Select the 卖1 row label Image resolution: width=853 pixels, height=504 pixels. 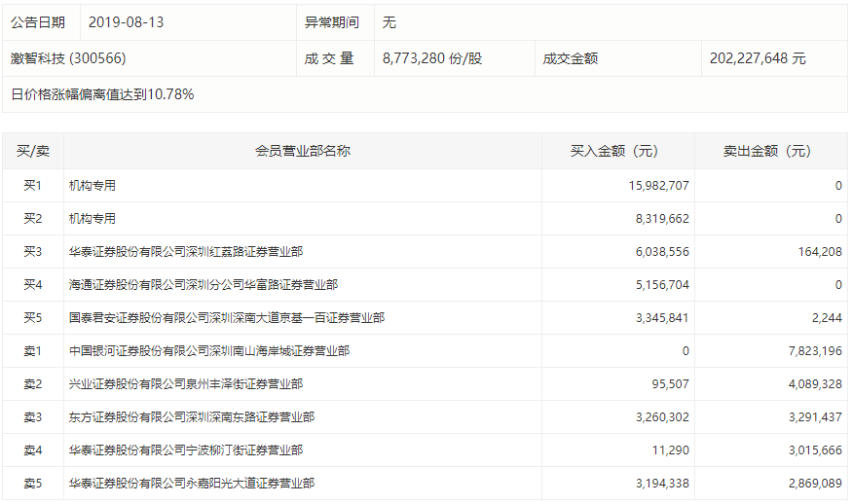[x=33, y=350]
